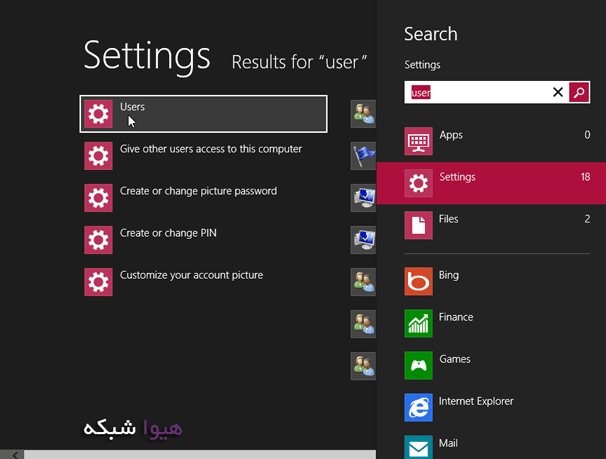606x459 pixels.
Task: Pick the Internet Explorer icon
Action: point(418,407)
